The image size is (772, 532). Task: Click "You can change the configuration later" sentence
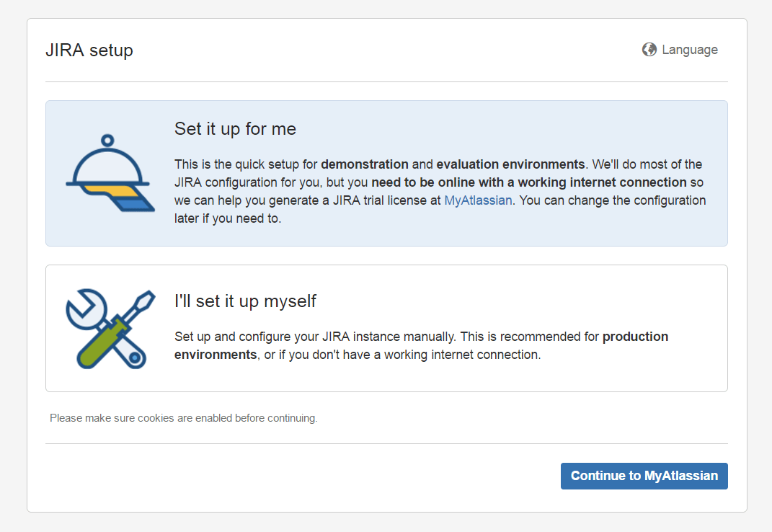pos(613,200)
